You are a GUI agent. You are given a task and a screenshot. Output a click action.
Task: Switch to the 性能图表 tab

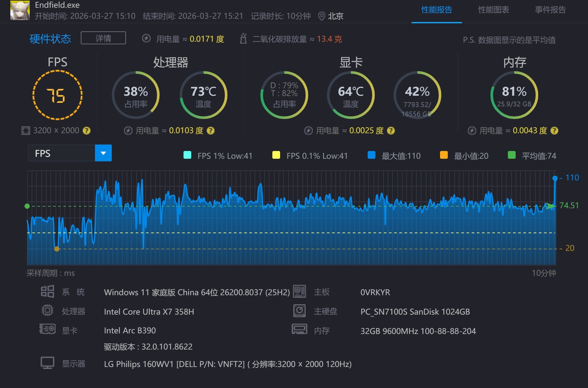493,10
